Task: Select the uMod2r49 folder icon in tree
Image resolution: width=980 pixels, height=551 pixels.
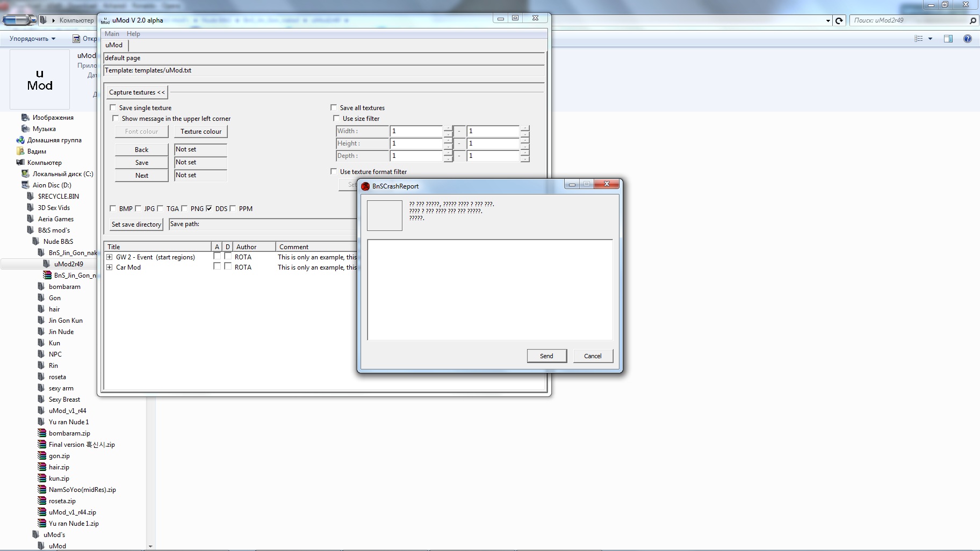Action: click(47, 264)
